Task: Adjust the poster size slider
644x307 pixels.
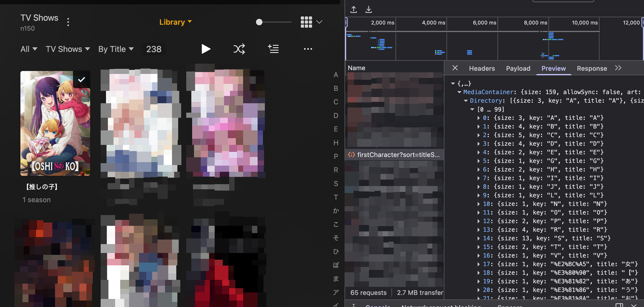Action: point(259,22)
